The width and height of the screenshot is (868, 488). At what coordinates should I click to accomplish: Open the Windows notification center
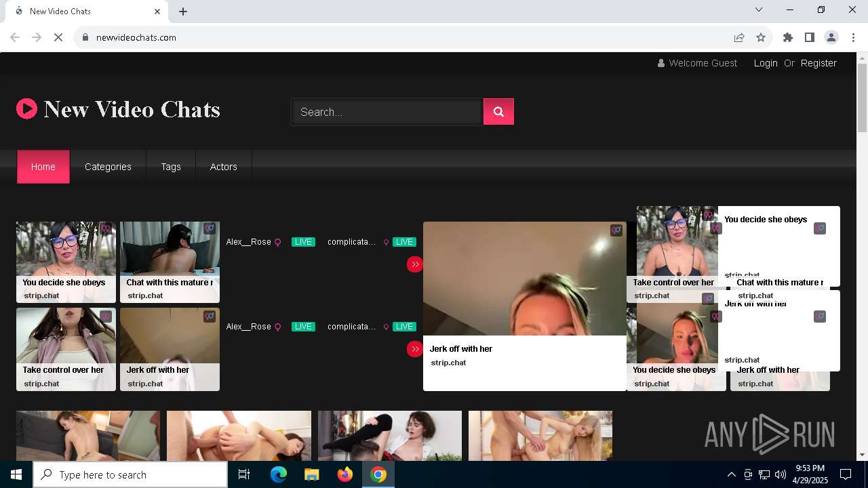tap(846, 474)
